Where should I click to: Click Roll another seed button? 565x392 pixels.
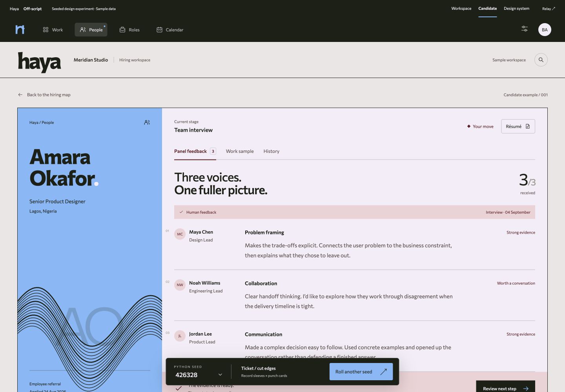pyautogui.click(x=361, y=372)
